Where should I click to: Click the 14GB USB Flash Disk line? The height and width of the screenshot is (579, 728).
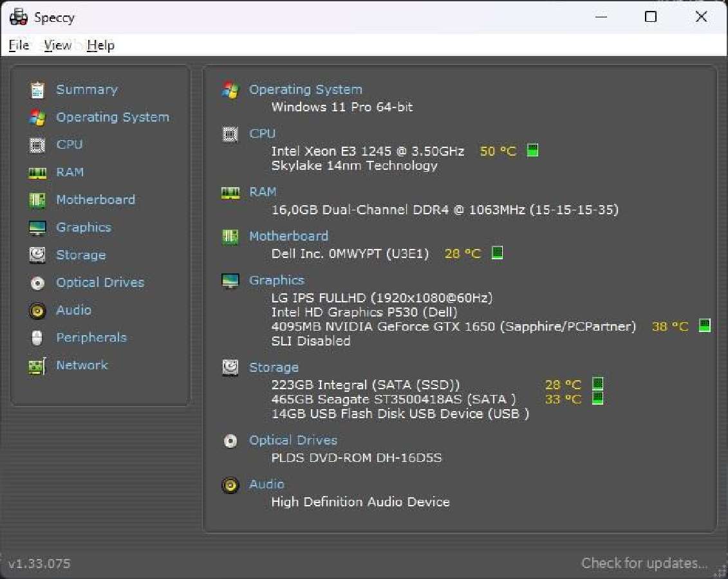(400, 414)
